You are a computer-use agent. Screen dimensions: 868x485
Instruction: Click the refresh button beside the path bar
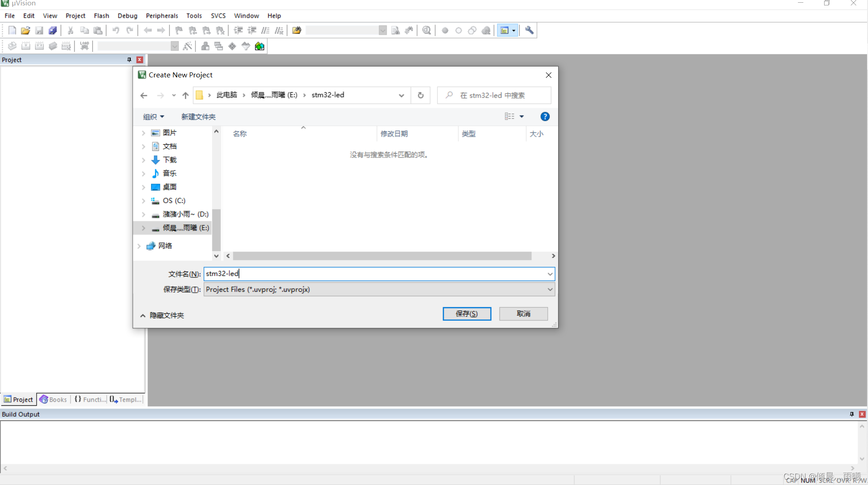click(x=421, y=95)
